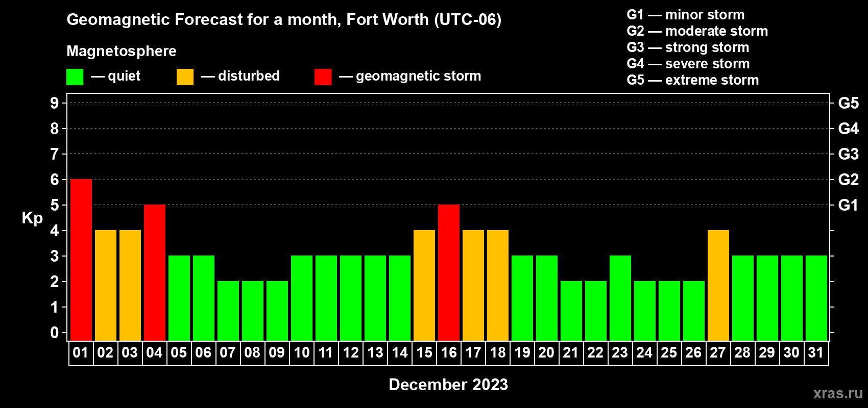Select the green bar for December 10
Image resolution: width=868 pixels, height=408 pixels.
tap(302, 298)
